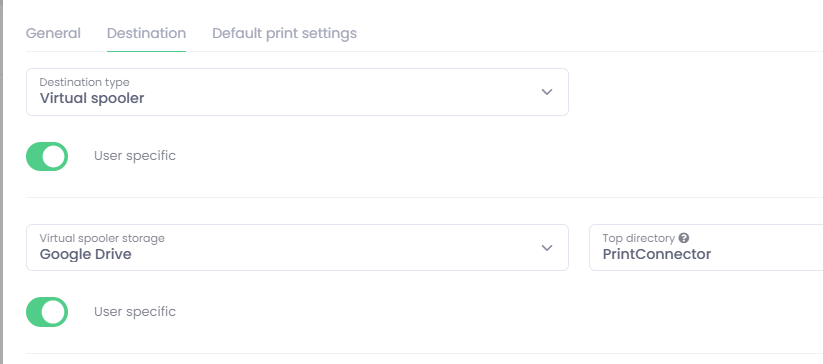Open the Destination type dropdown

coord(297,92)
